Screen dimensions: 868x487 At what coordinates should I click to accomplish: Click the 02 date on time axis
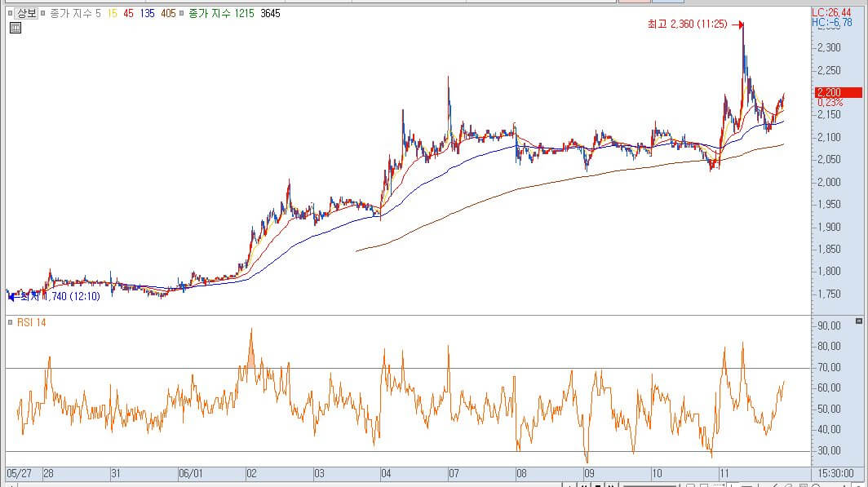(251, 474)
